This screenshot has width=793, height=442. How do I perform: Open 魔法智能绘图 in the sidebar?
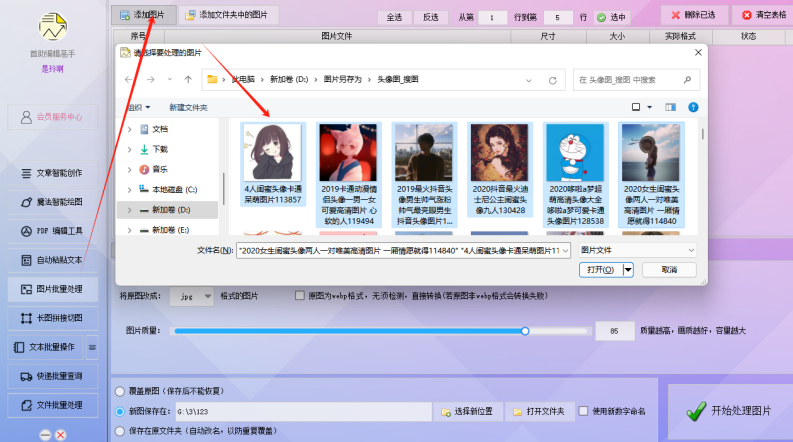point(53,202)
